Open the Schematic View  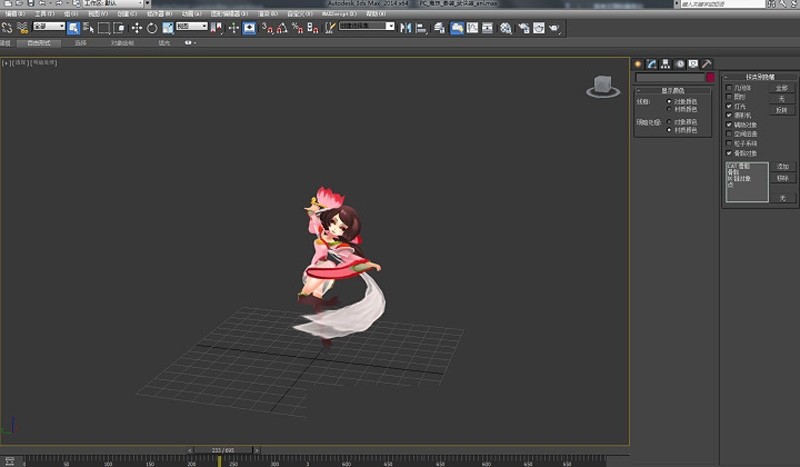tap(487, 28)
